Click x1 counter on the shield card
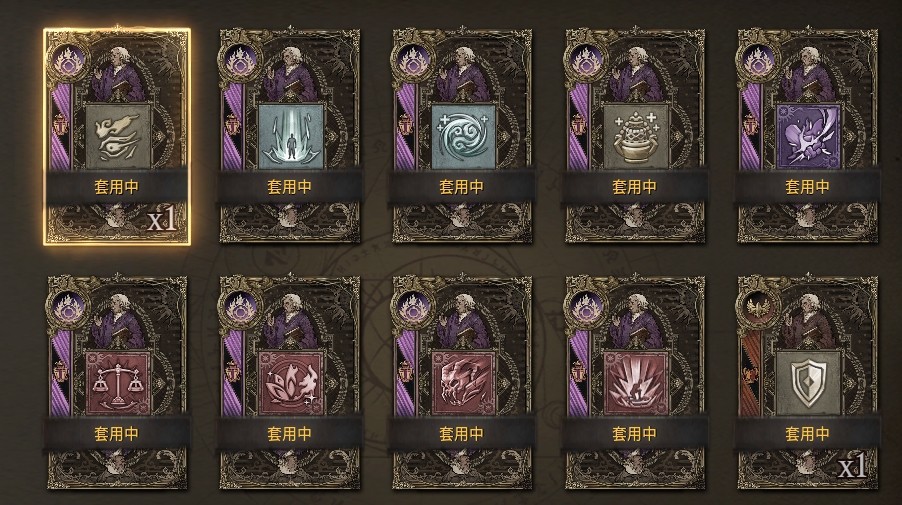Image resolution: width=902 pixels, height=505 pixels. click(x=852, y=467)
